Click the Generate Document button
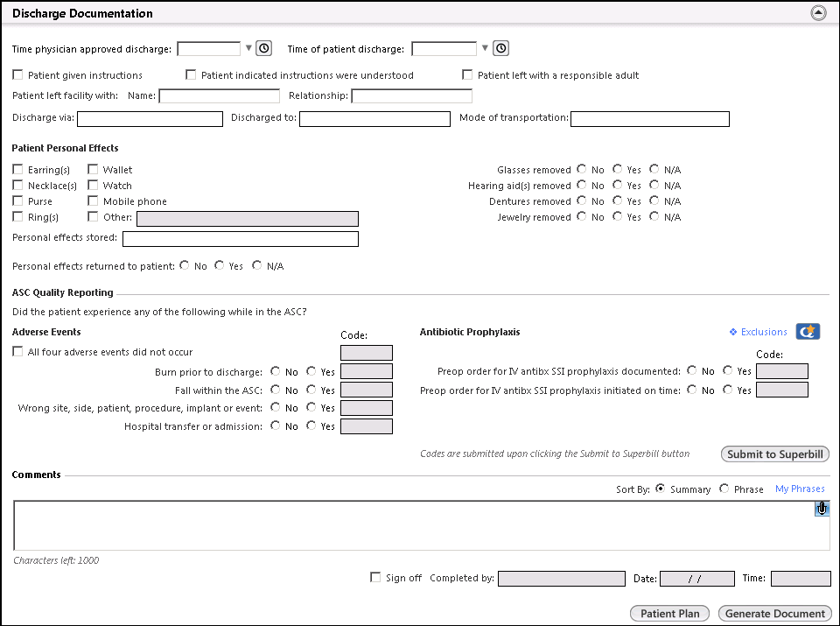Viewport: 840px width, 626px height. pyautogui.click(x=775, y=613)
